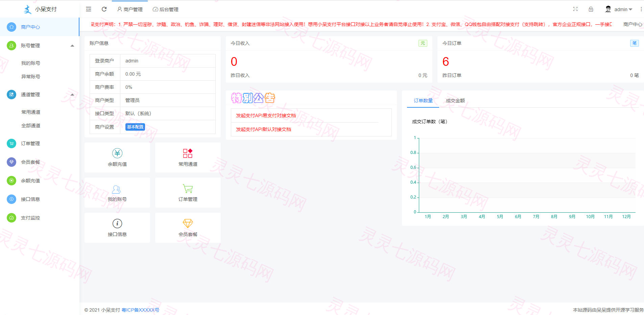The image size is (644, 315).
Task: Open 常用通道 in the sidebar
Action: (x=31, y=112)
